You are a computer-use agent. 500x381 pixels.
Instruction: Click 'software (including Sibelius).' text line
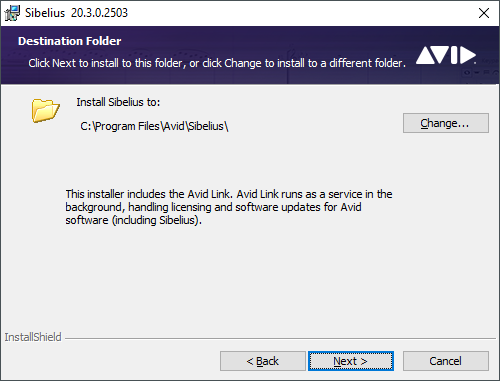133,220
